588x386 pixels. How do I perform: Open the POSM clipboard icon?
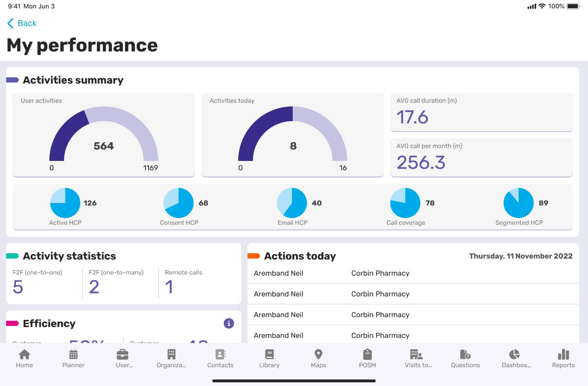point(367,354)
